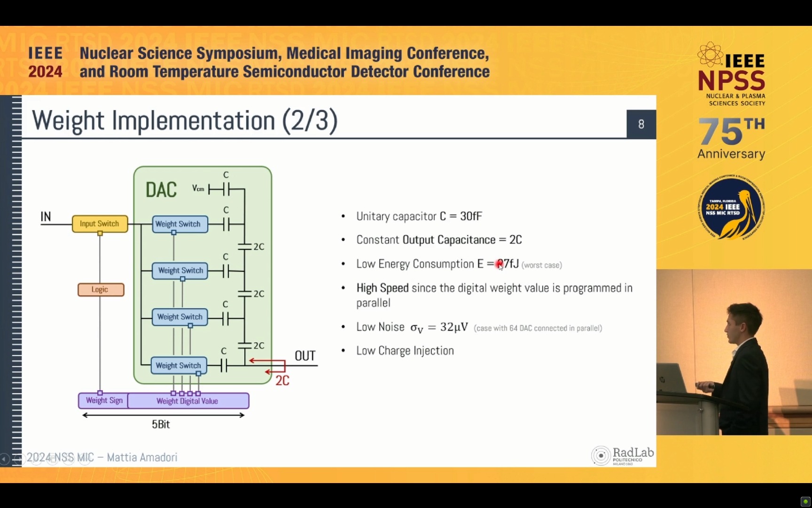Click the small (worst case) note
The width and height of the screenshot is (812, 508).
(542, 265)
